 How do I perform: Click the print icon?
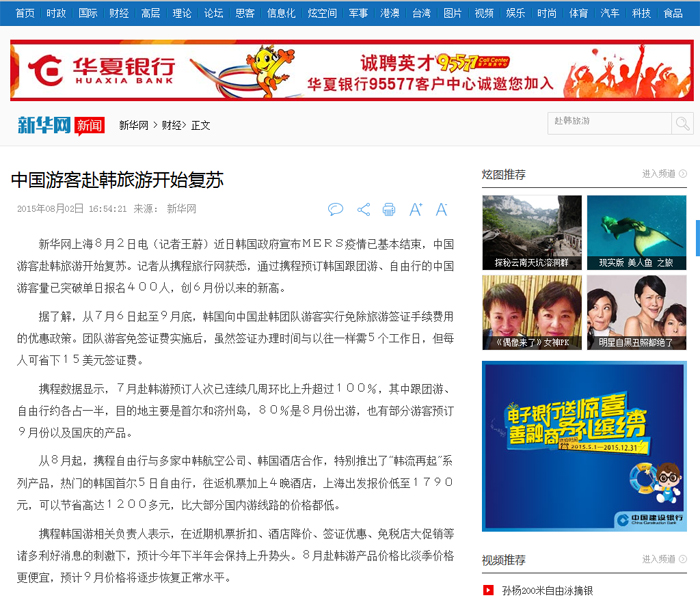pyautogui.click(x=389, y=209)
